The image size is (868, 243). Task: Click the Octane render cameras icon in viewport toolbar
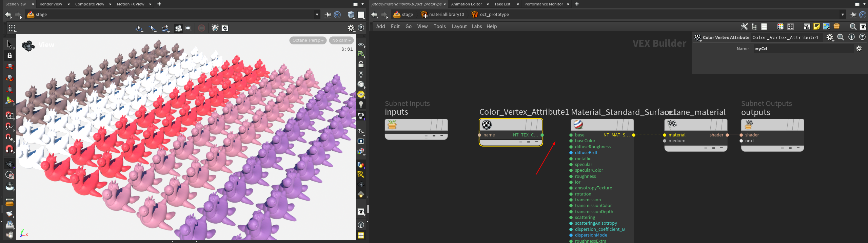pyautogui.click(x=178, y=28)
